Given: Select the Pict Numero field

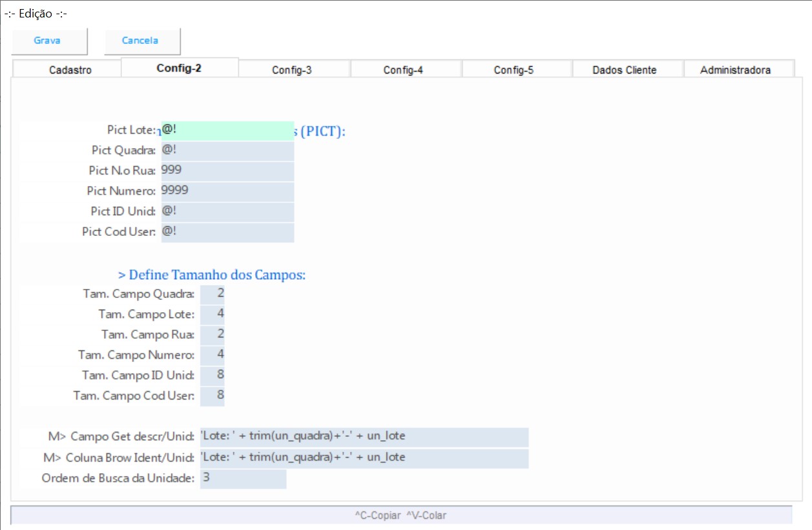Looking at the screenshot, I should point(227,191).
